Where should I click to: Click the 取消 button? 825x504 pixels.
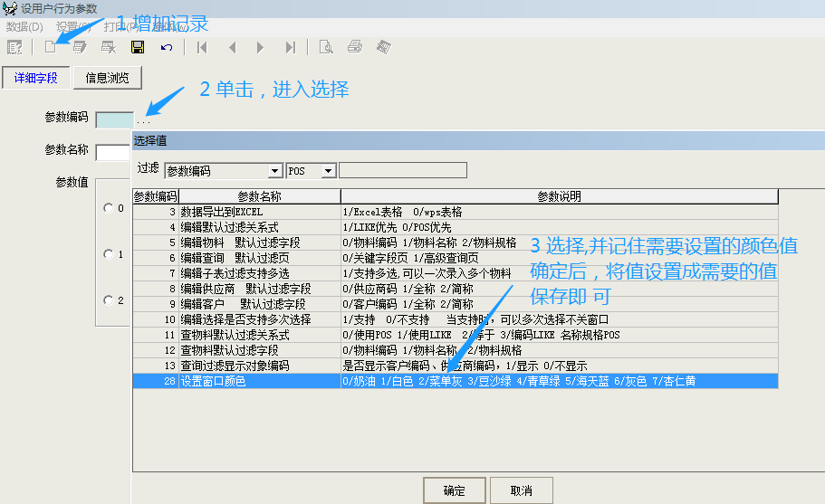(x=521, y=490)
